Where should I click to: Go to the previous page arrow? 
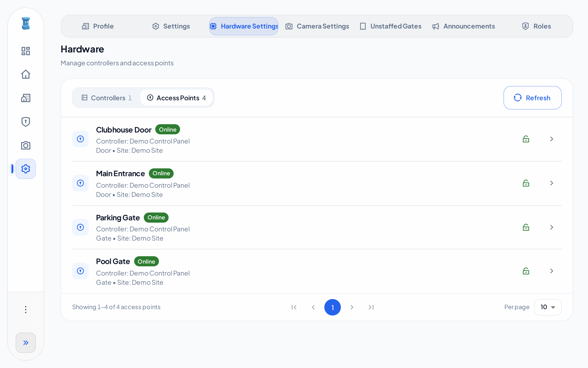[x=313, y=308]
